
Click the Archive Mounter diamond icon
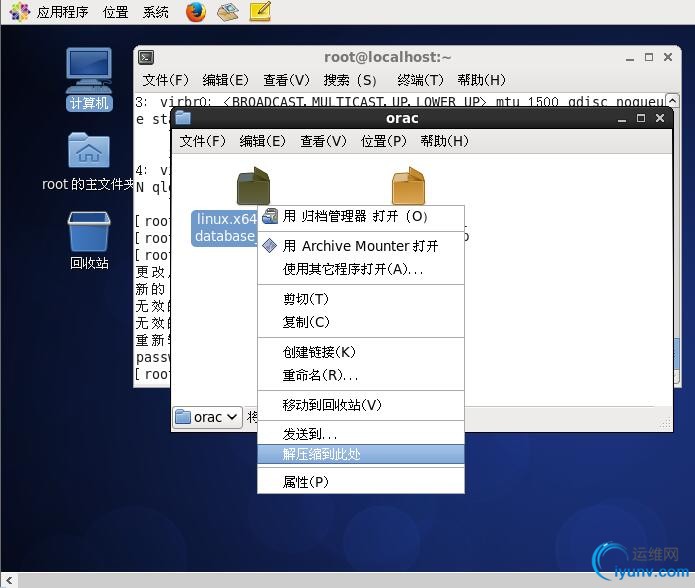click(269, 245)
